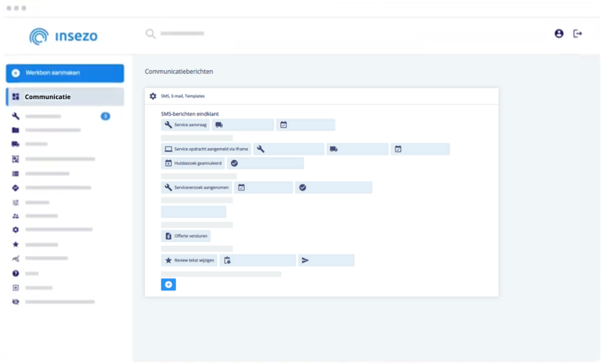601x364 pixels.
Task: Open the help question mark sidebar item
Action: pyautogui.click(x=15, y=273)
